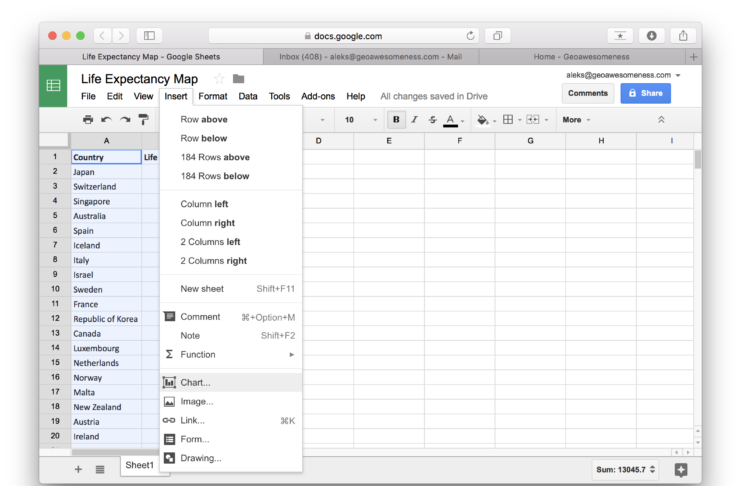Screen dimensions: 741x486
Task: Click the Comments button
Action: 587,93
